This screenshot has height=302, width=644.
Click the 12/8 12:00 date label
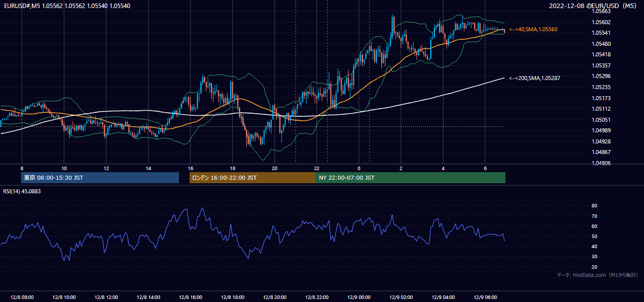(106, 297)
